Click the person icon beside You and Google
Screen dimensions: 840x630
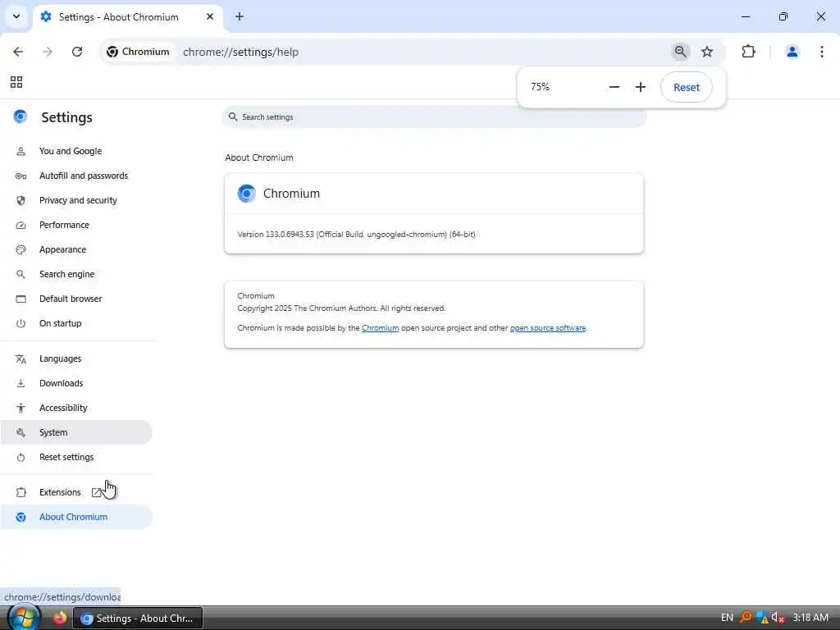21,151
